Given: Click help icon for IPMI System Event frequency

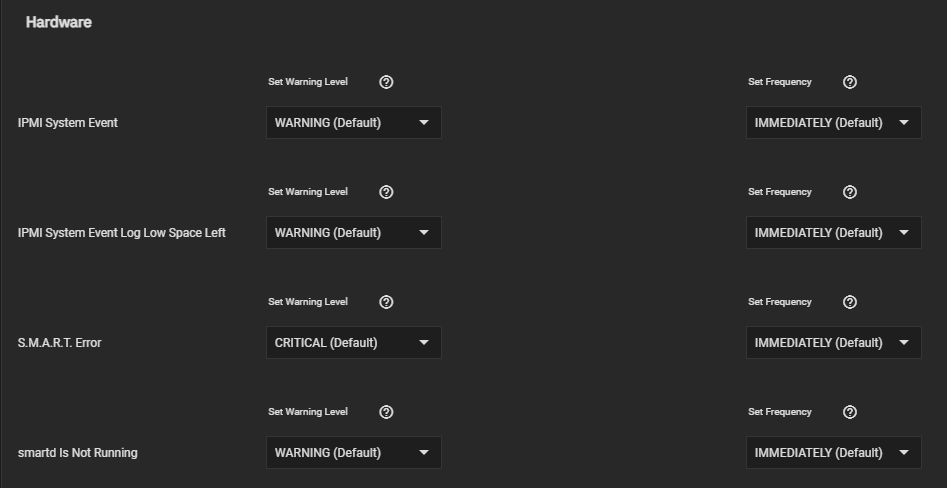Looking at the screenshot, I should (x=850, y=82).
